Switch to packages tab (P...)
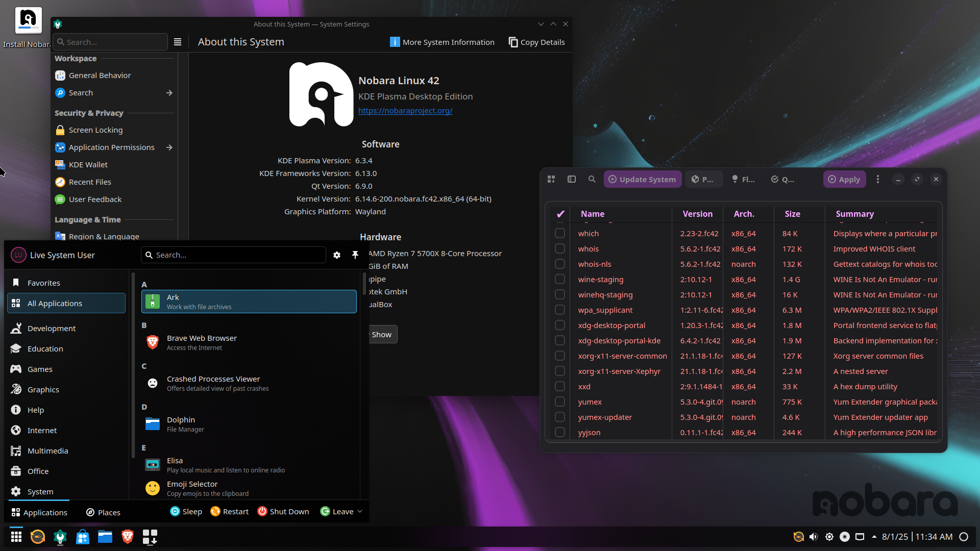This screenshot has width=980, height=551. [703, 179]
